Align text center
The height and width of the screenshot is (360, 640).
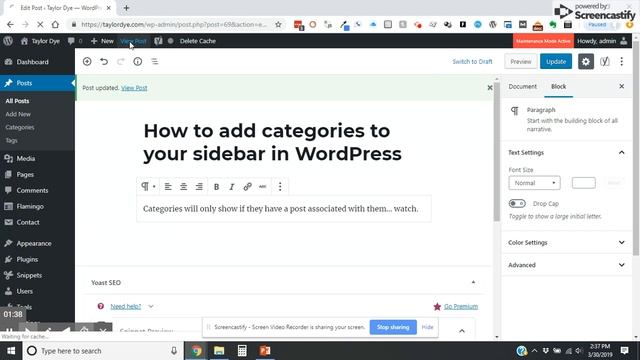183,187
